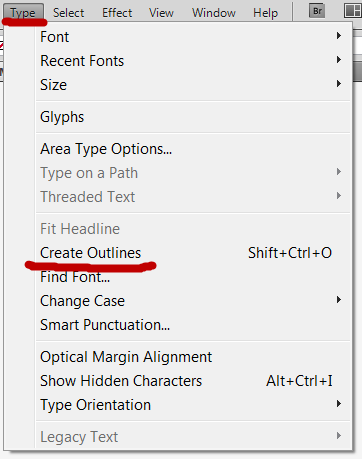Open the Effect menu

click(x=117, y=13)
